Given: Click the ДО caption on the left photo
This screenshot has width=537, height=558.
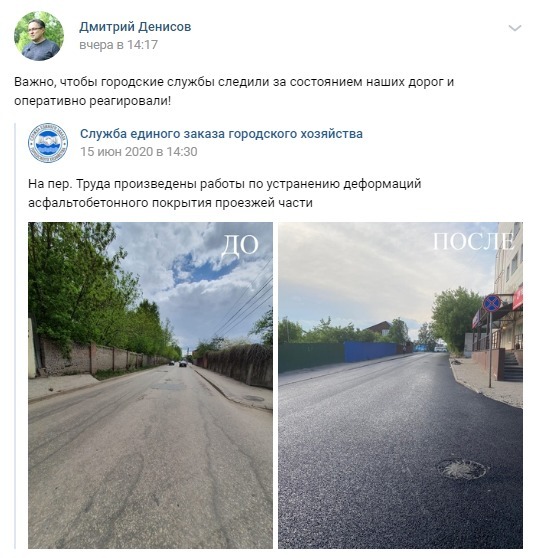Looking at the screenshot, I should click(239, 245).
